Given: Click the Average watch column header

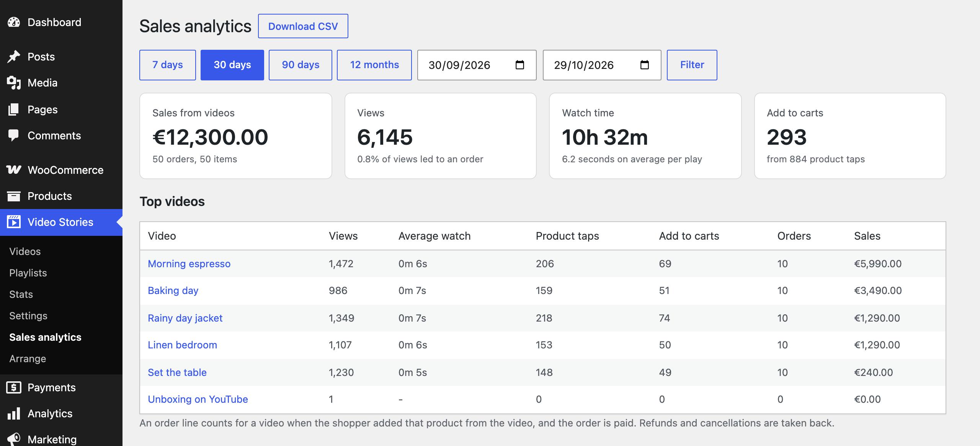Looking at the screenshot, I should click(434, 236).
